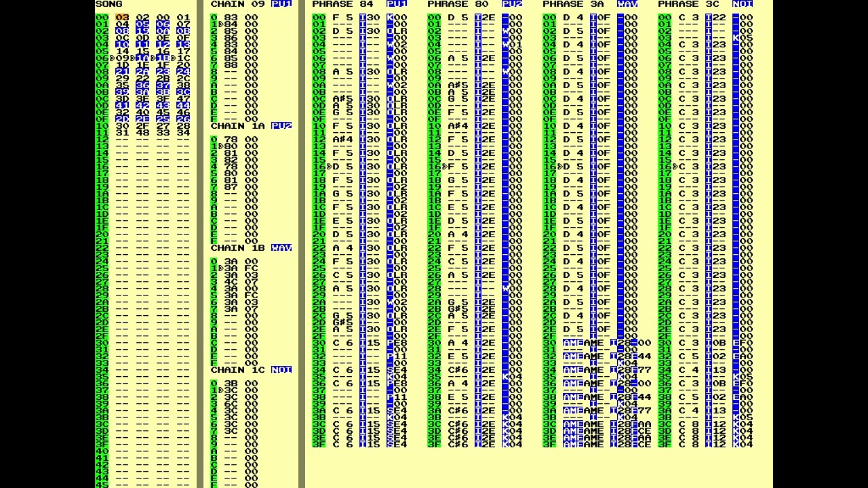Click the PHRASE 80 header
The height and width of the screenshot is (488, 868).
pos(458,4)
